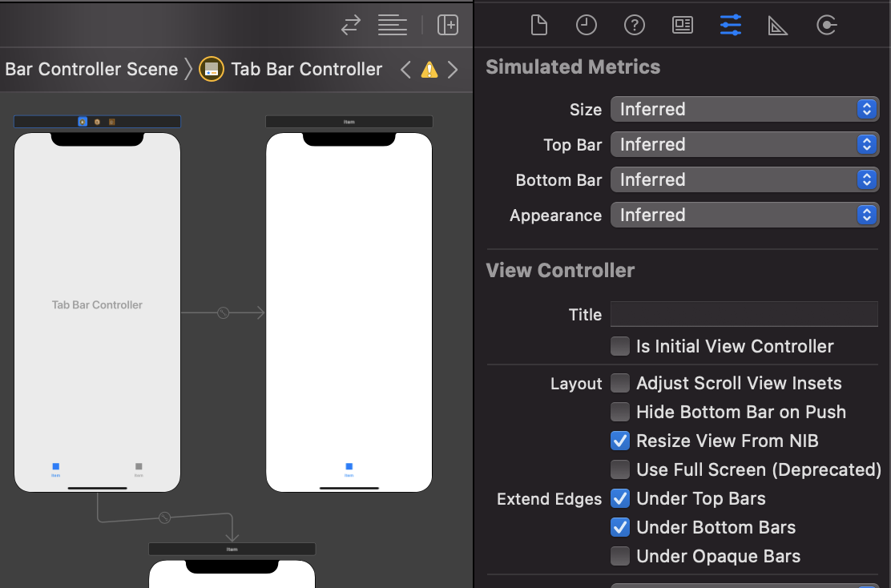Go to previous issue with left chevron
This screenshot has width=891, height=588.
(405, 70)
